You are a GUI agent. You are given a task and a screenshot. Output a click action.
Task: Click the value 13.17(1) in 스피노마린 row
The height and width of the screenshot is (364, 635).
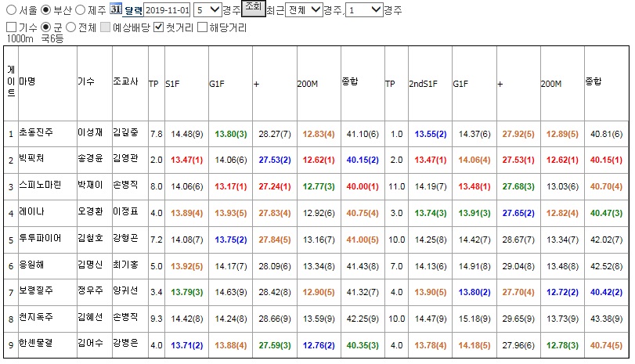[x=231, y=186]
